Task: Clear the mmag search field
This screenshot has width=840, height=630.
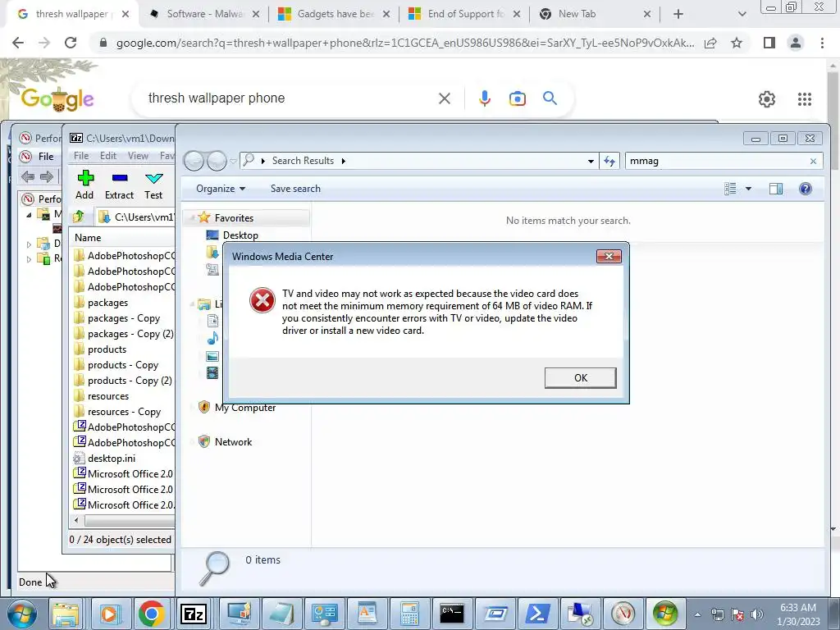Action: click(813, 161)
